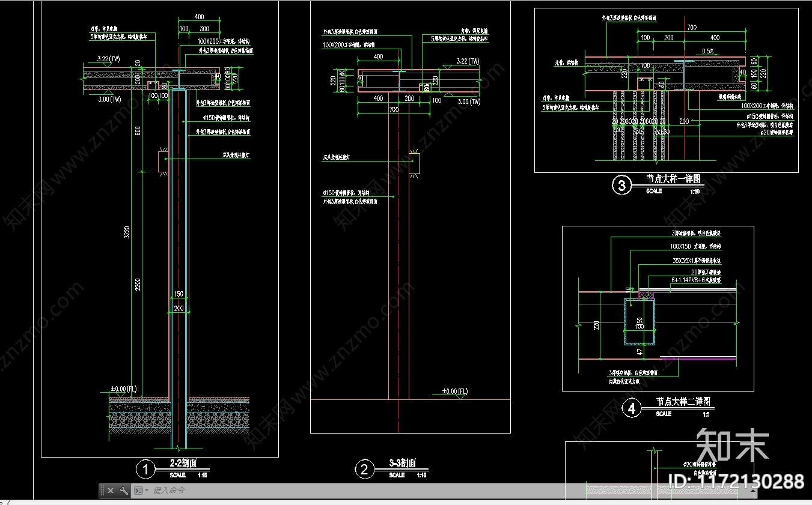The height and width of the screenshot is (505, 812).
Task: Select 3.22 (TW) elevation in 3-3剖面
Action: click(x=468, y=61)
